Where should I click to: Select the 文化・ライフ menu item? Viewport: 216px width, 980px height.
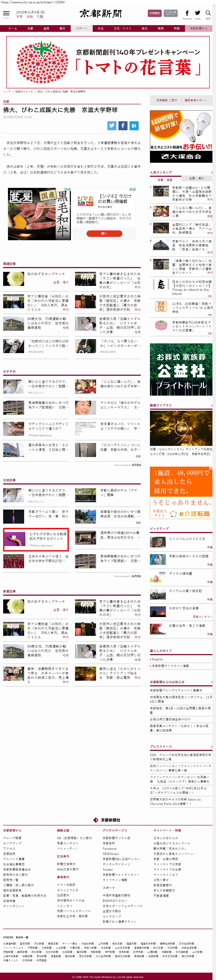(x=122, y=28)
